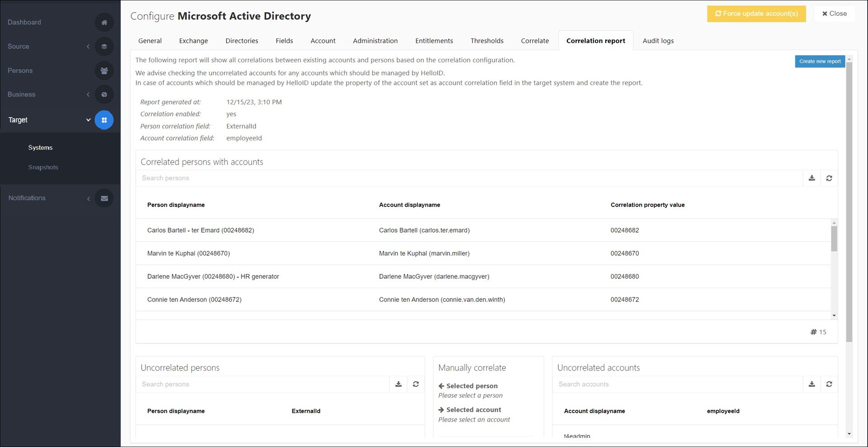Download the correlated persons list
The image size is (868, 447).
point(812,178)
